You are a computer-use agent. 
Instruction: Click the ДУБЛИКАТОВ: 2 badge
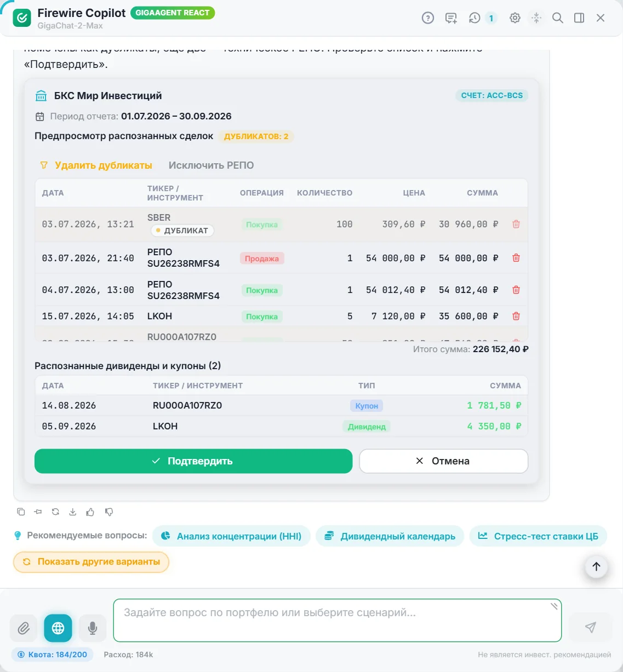[x=256, y=136]
